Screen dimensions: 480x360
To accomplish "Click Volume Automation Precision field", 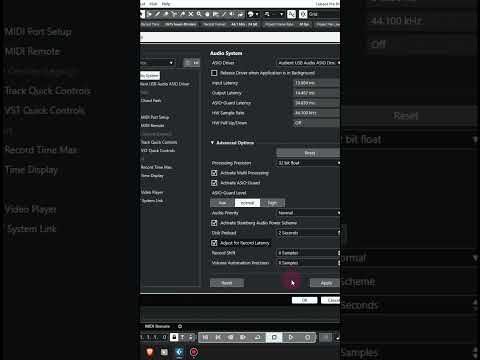I will click(308, 263).
